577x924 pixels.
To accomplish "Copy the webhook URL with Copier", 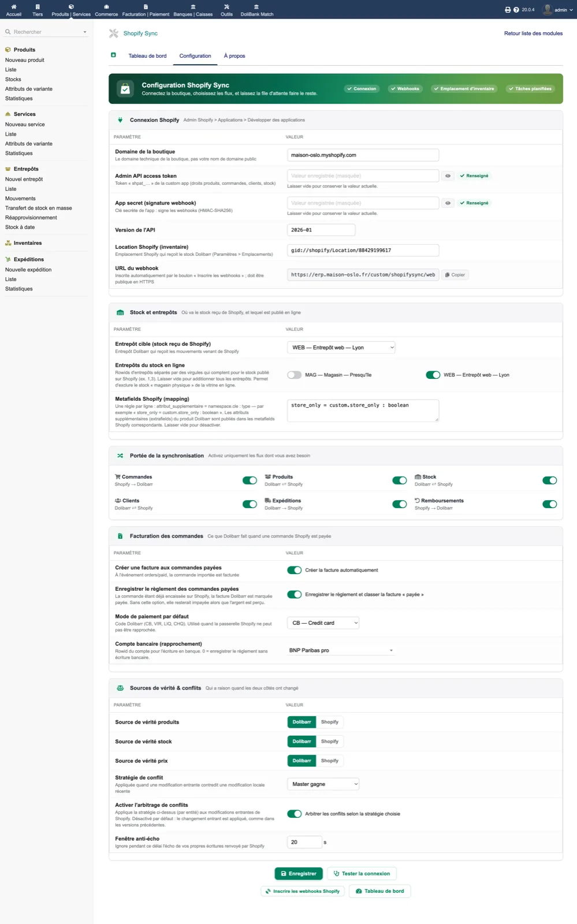I will (455, 275).
